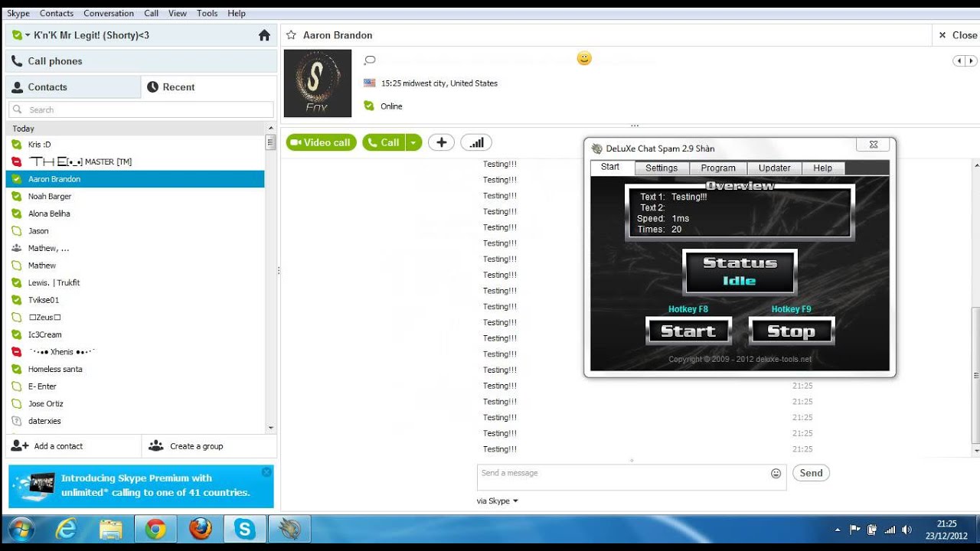Image resolution: width=980 pixels, height=551 pixels.
Task: Open the Tools menu
Action: click(207, 13)
